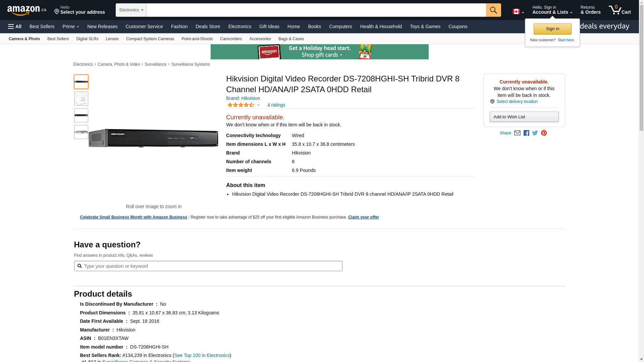Click the search magnifier button
Image resolution: width=644 pixels, height=362 pixels.
click(x=493, y=10)
